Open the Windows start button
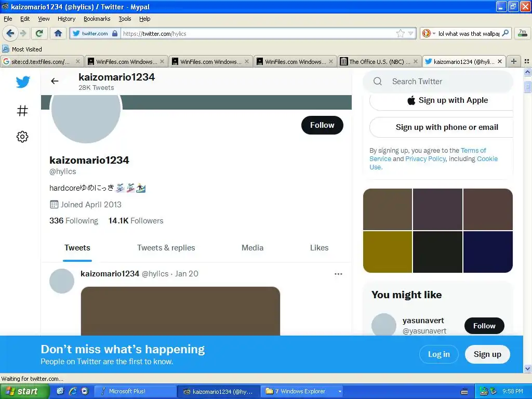Screen dimensions: 532x399 click(x=24, y=392)
